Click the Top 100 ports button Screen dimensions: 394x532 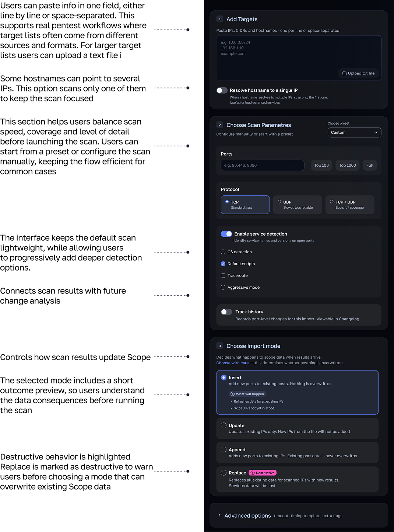(321, 165)
